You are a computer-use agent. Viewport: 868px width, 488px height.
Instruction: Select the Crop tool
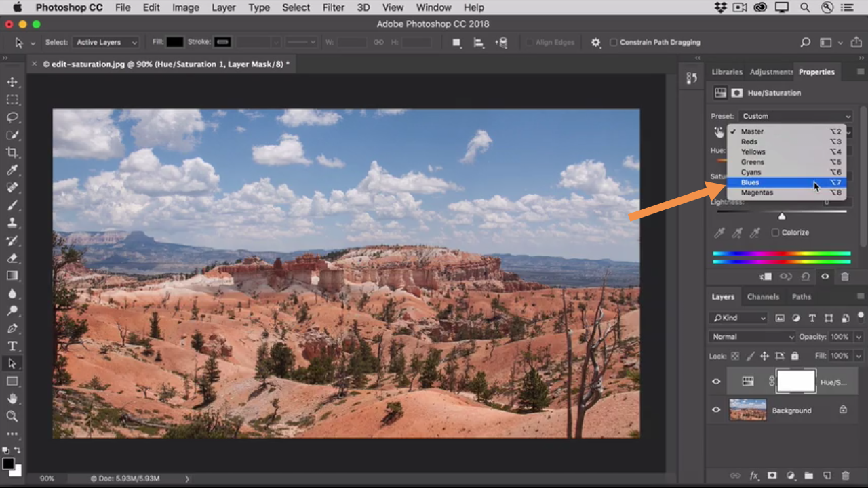point(12,152)
